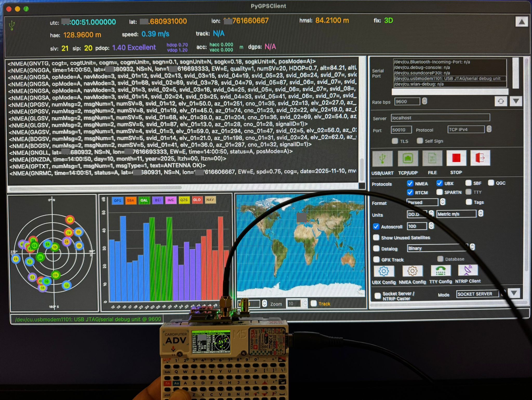Image resolution: width=532 pixels, height=400 pixels.
Task: Open the UBX Config gear icon
Action: (384, 271)
